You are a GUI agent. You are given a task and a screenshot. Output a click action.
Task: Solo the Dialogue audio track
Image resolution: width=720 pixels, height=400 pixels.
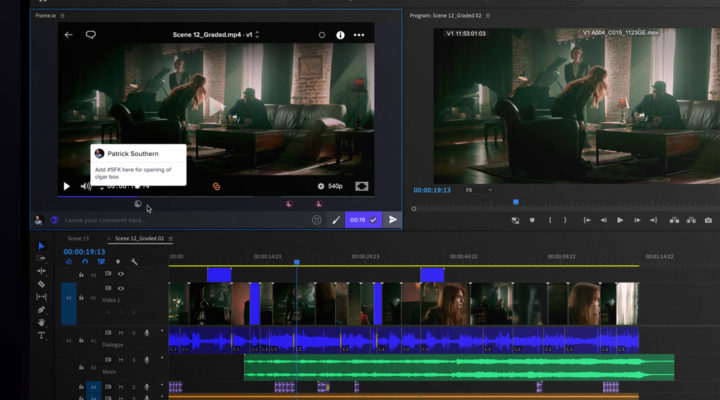tap(134, 333)
